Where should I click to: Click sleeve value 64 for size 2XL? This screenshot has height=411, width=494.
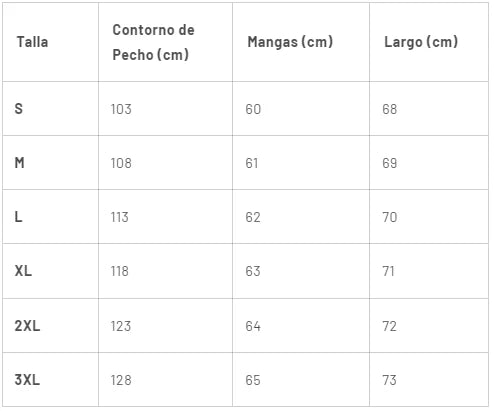[253, 326]
